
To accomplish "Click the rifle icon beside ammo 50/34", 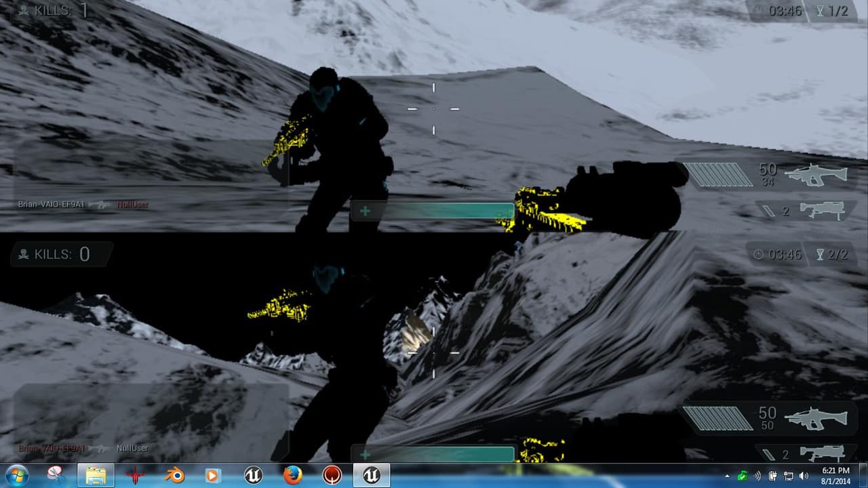I will [816, 174].
